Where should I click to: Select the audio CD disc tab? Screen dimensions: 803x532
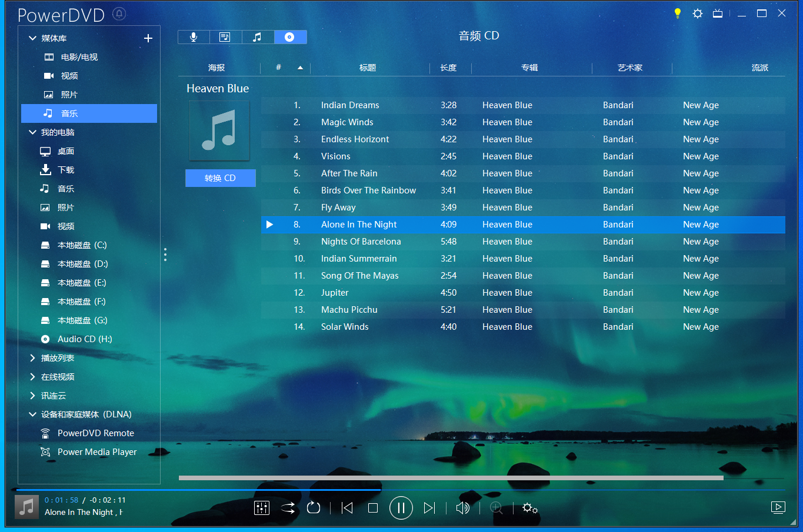pos(289,37)
